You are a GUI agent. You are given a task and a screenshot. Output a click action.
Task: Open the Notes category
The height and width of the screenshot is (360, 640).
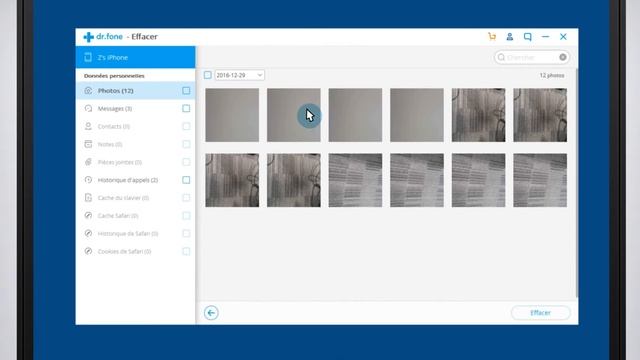pos(136,144)
